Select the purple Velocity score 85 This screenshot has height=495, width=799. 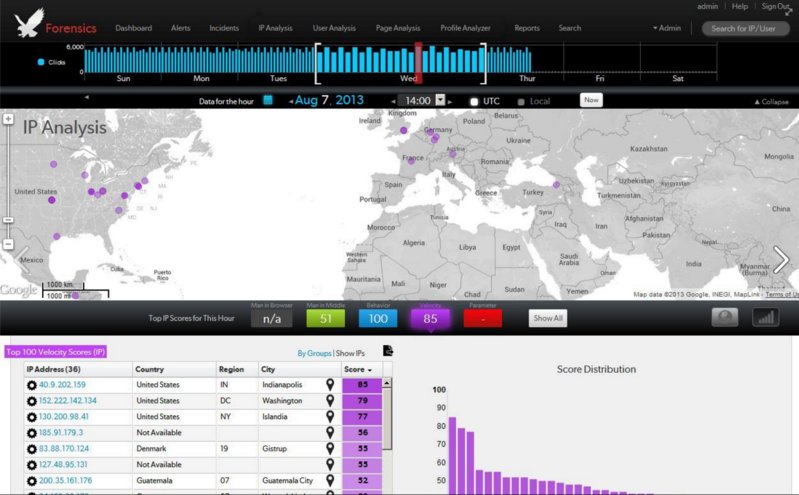[430, 319]
